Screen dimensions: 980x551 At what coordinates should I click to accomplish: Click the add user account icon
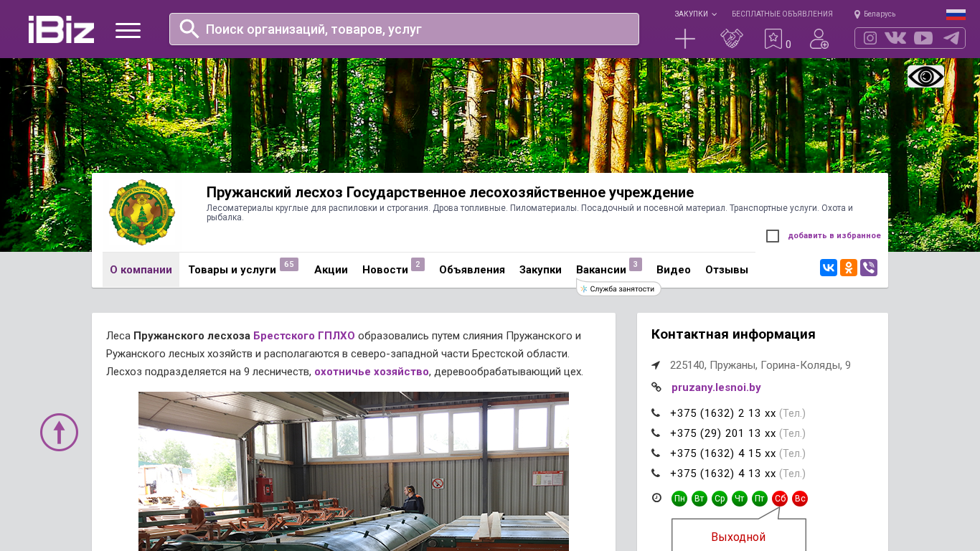(x=819, y=39)
